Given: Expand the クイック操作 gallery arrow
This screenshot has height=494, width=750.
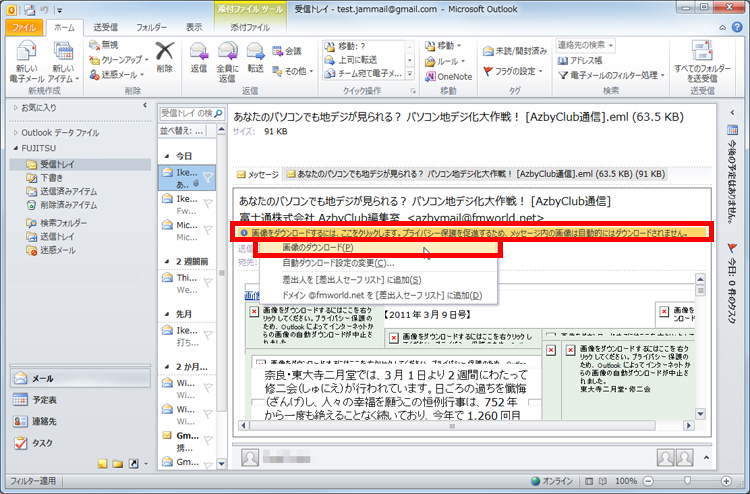Looking at the screenshot, I should (x=410, y=74).
